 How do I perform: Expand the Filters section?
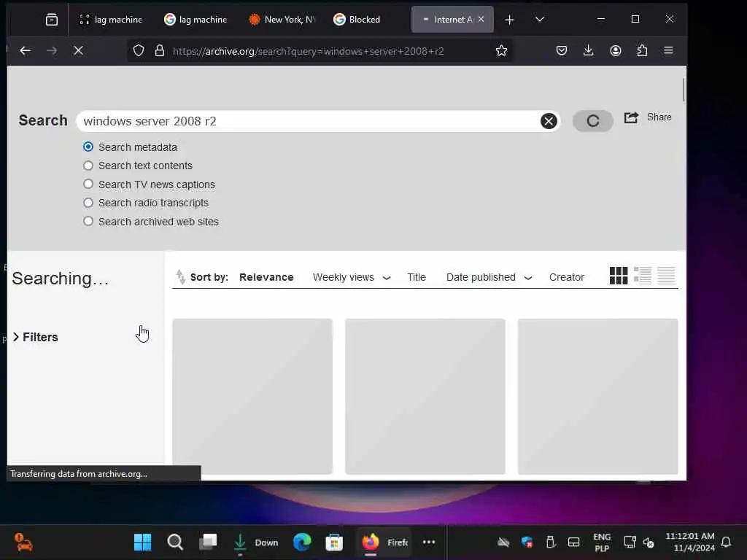[x=35, y=337]
